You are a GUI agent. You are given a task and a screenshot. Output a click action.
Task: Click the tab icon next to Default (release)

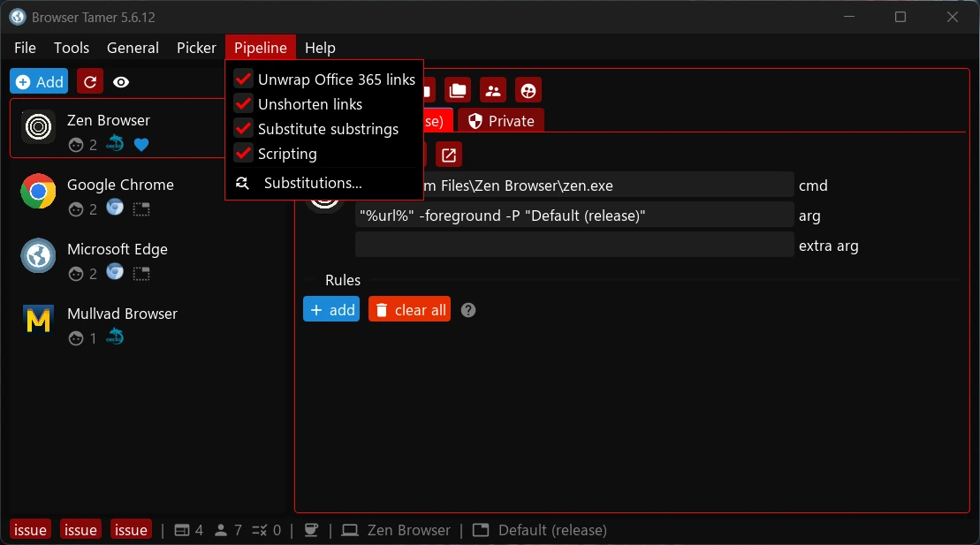coord(481,530)
